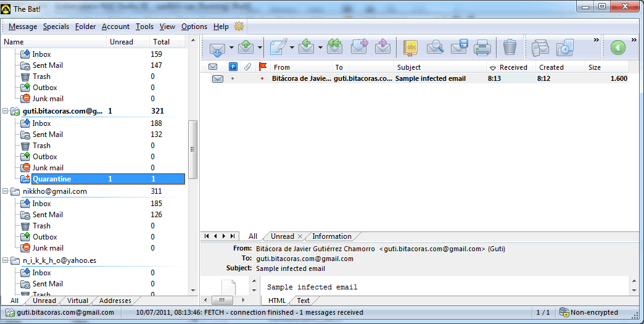Open the Message menu
The height and width of the screenshot is (324, 644).
(23, 27)
